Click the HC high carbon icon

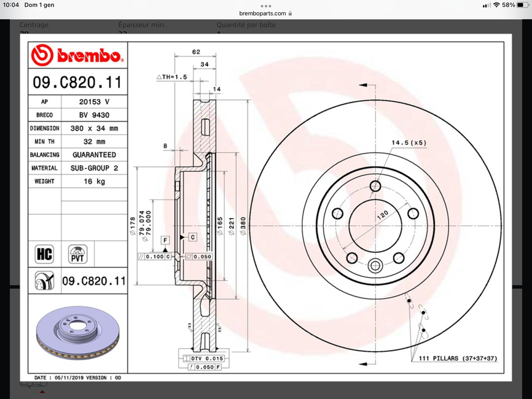44,254
